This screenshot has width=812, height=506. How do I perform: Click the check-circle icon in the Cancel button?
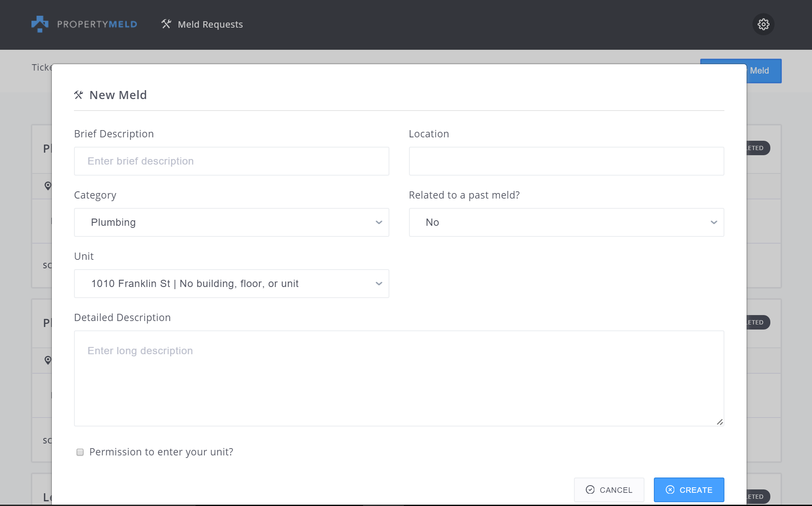[x=590, y=490]
